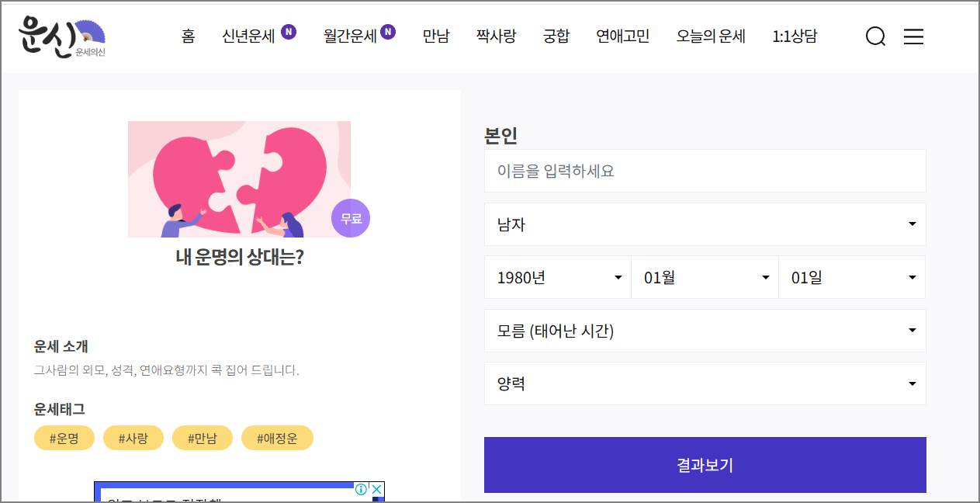Viewport: 980px width, 503px height.
Task: Open the 오늘의 운세 menu item
Action: pyautogui.click(x=710, y=36)
